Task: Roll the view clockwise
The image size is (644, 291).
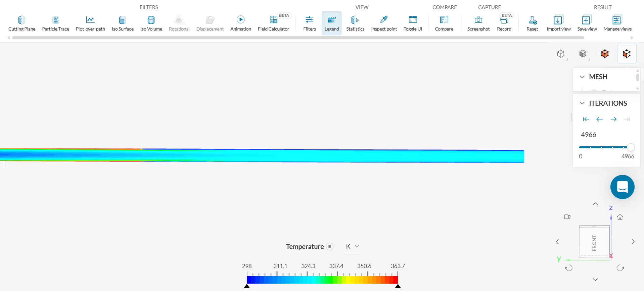Action: click(x=620, y=268)
